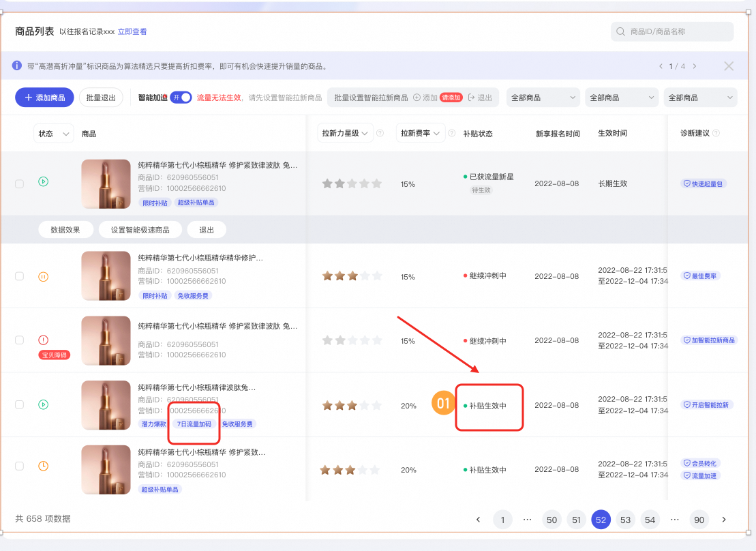Go to page 53
Image resolution: width=756 pixels, height=551 pixels.
coord(625,520)
